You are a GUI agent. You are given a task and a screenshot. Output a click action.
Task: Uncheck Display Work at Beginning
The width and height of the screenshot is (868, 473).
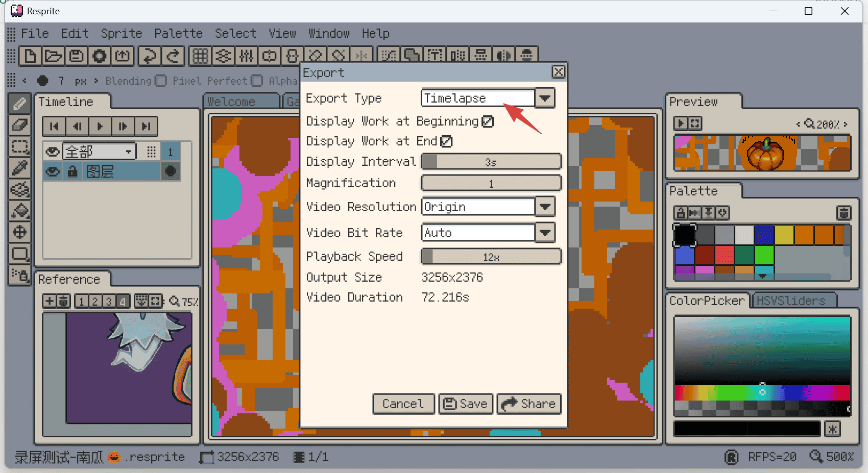(x=488, y=121)
